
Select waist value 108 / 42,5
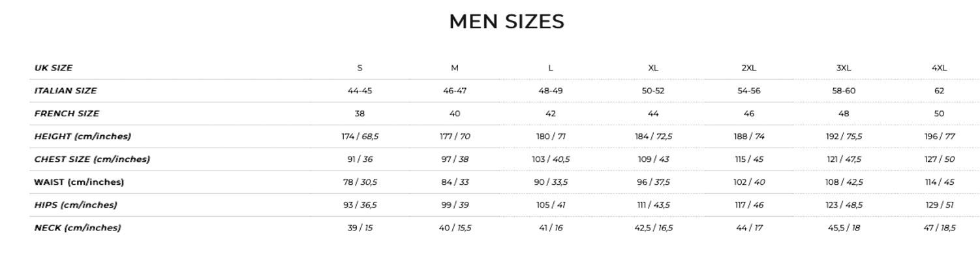[x=844, y=182]
